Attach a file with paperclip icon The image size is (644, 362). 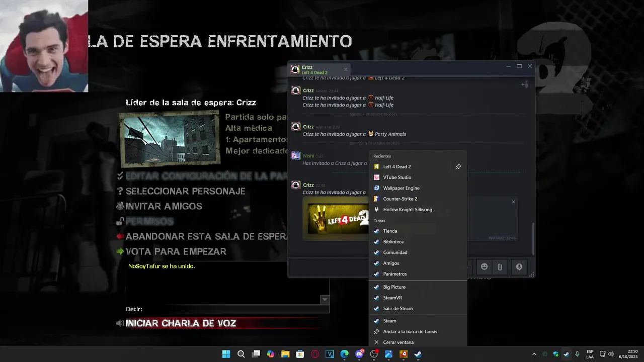point(500,267)
